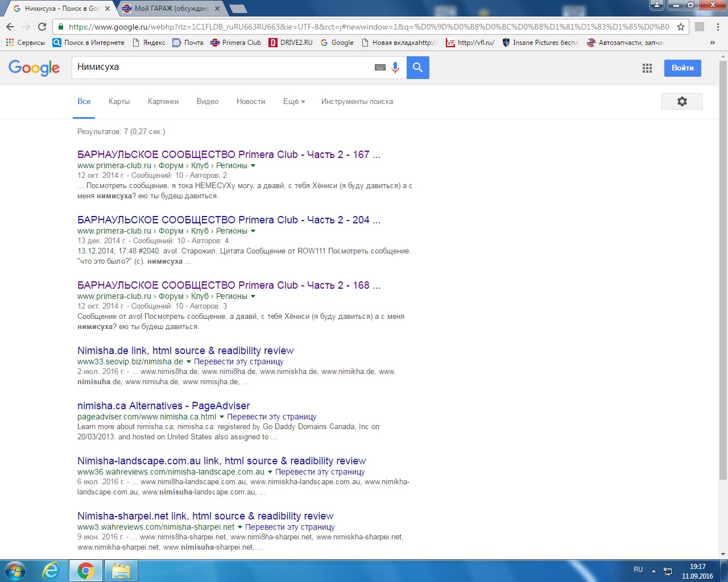Image resolution: width=728 pixels, height=582 pixels.
Task: Close the Нимисуха search browser tab
Action: tap(107, 9)
